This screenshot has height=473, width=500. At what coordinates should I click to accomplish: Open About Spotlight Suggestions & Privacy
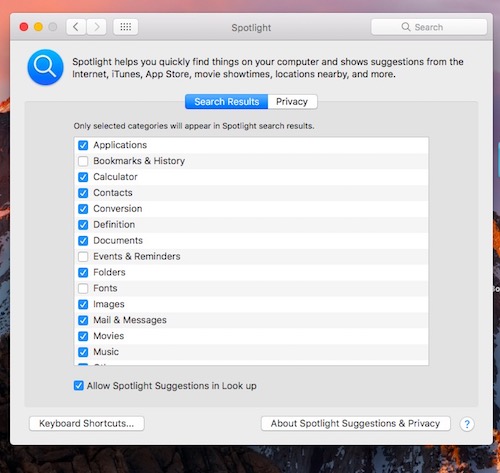tap(356, 423)
